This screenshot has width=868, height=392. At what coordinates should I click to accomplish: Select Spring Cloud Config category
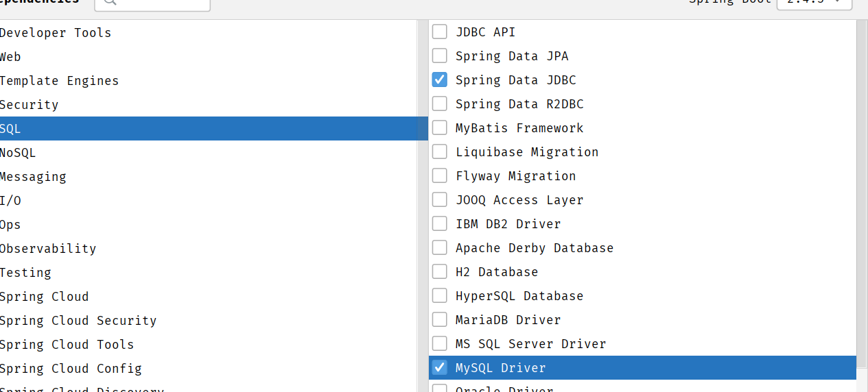point(209,368)
